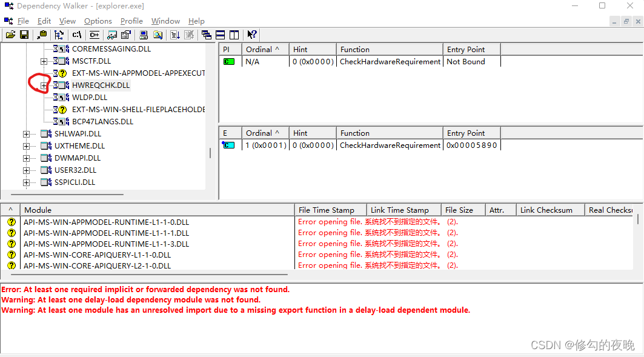Click the module list vertical scrollbar thumb

638,219
